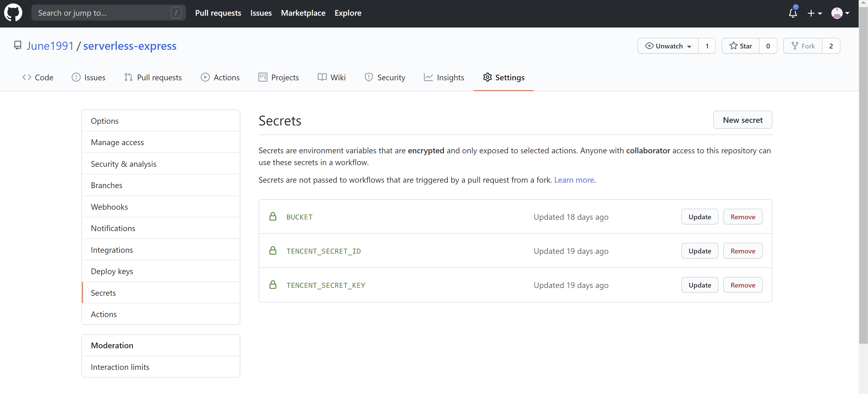Click the slash shortcut hint in search
868x394 pixels.
176,13
